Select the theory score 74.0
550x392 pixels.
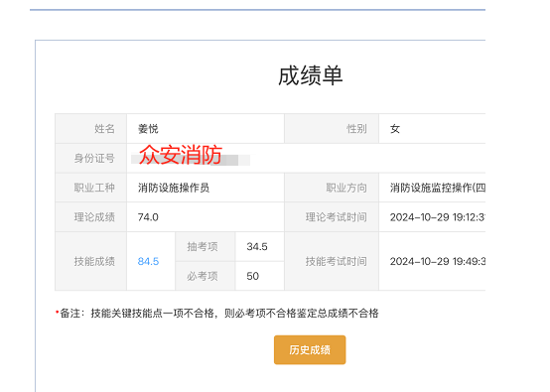click(148, 217)
